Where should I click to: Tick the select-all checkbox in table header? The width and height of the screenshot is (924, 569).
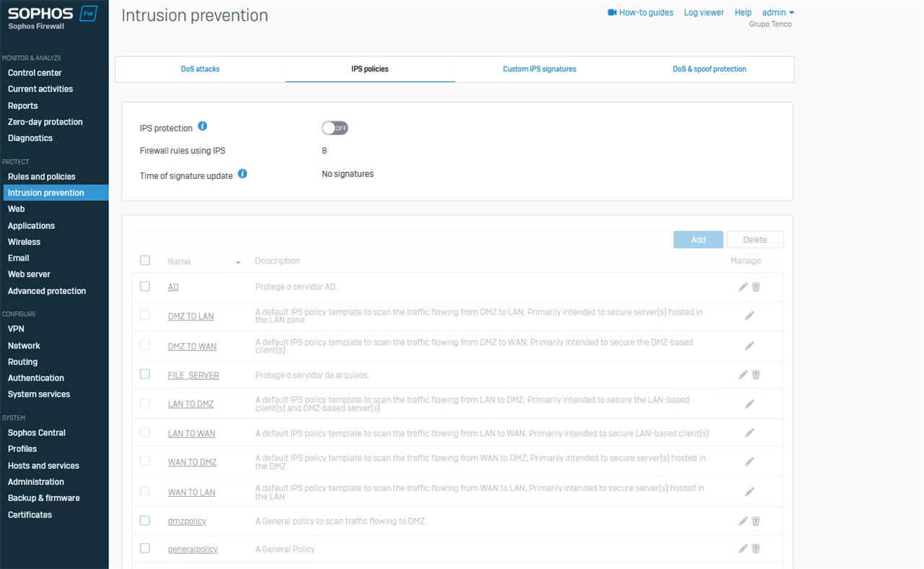coord(145,261)
